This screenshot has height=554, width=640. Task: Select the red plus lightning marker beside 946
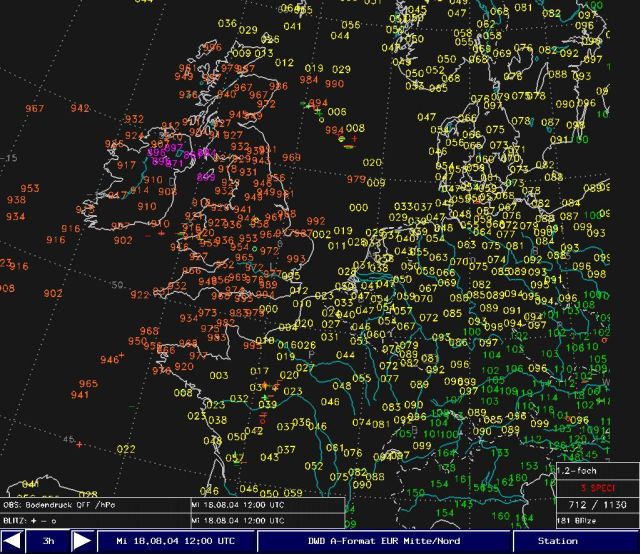point(122,357)
